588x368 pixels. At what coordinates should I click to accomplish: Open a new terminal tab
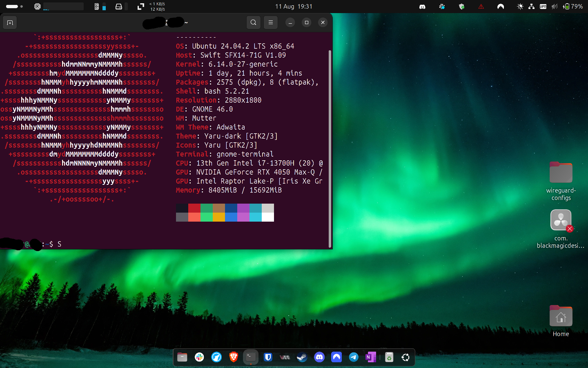[x=10, y=22]
